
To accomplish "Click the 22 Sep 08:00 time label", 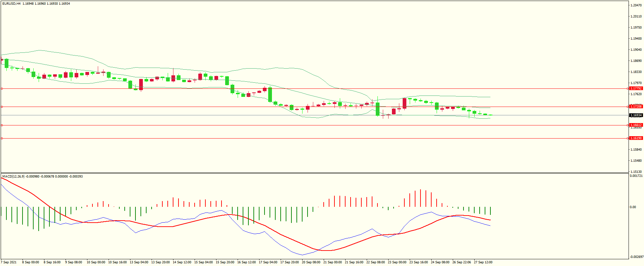I will pyautogui.click(x=375, y=262).
